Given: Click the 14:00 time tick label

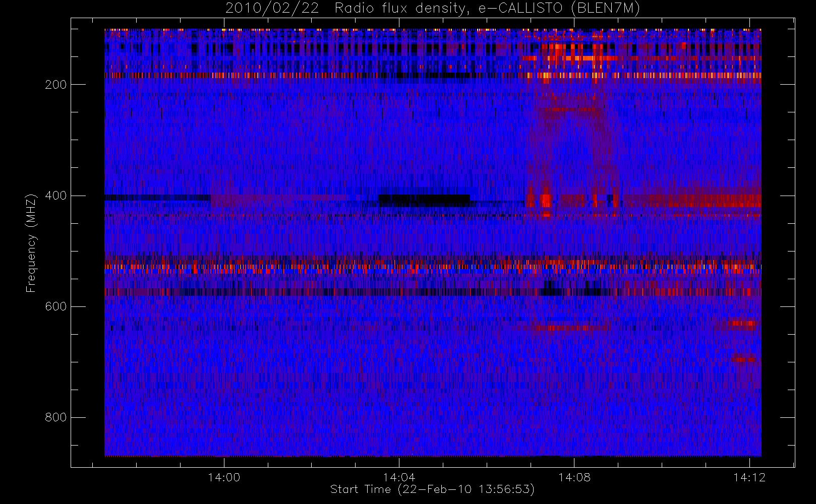Looking at the screenshot, I should tap(224, 477).
